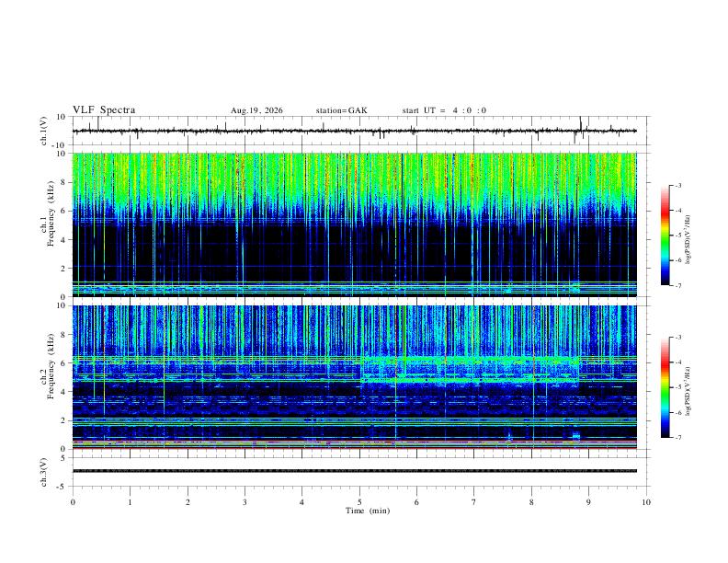Click the "VLF Spectra" plot title
Screen dimensions: 728x563
(x=104, y=110)
